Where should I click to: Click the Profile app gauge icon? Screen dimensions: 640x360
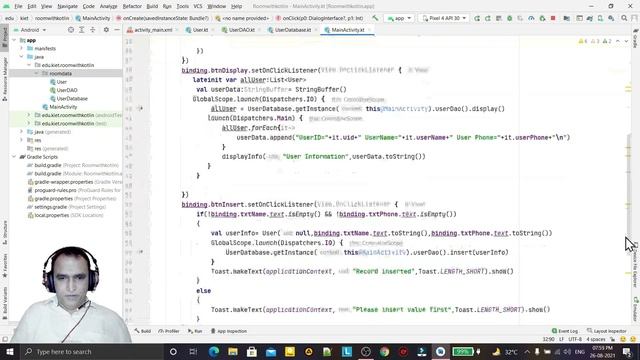(x=531, y=18)
